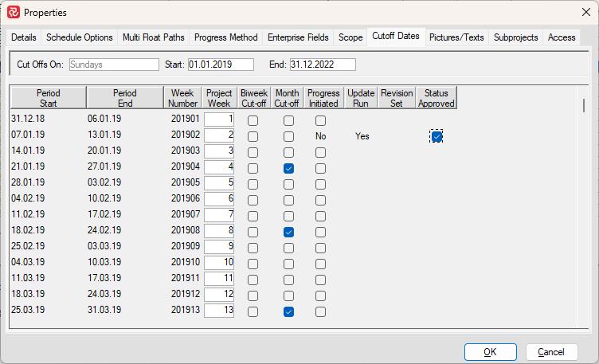599x364 pixels.
Task: Go to the Pictures/Texts tab
Action: coord(457,37)
